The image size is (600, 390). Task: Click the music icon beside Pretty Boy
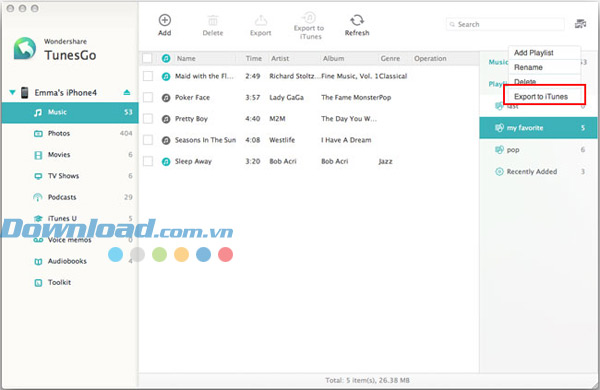(166, 119)
